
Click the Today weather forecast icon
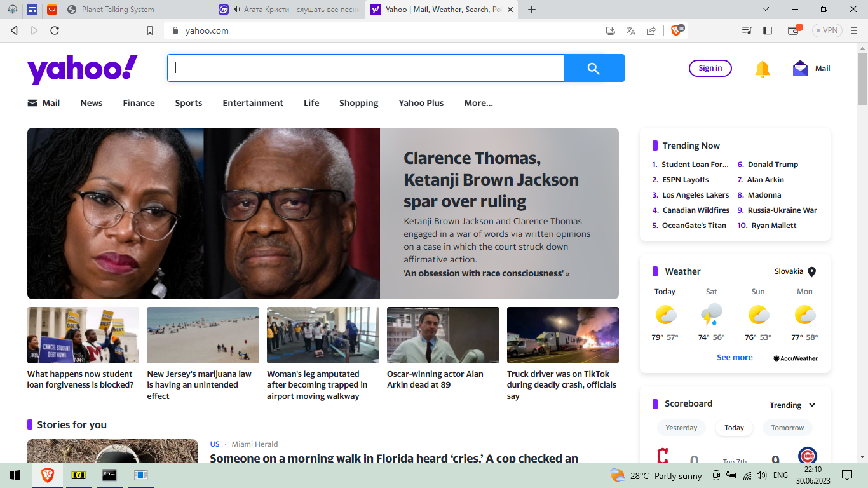coord(665,315)
